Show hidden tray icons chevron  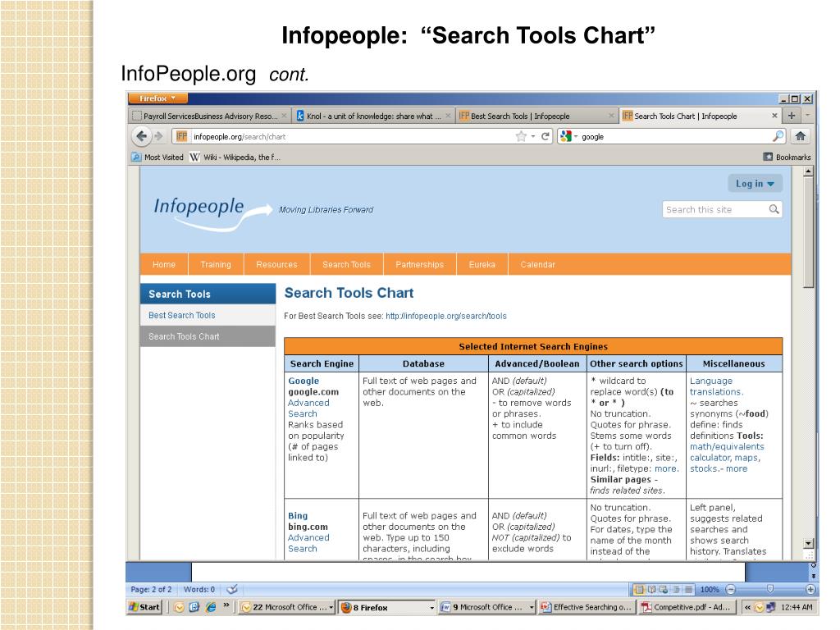click(x=746, y=607)
